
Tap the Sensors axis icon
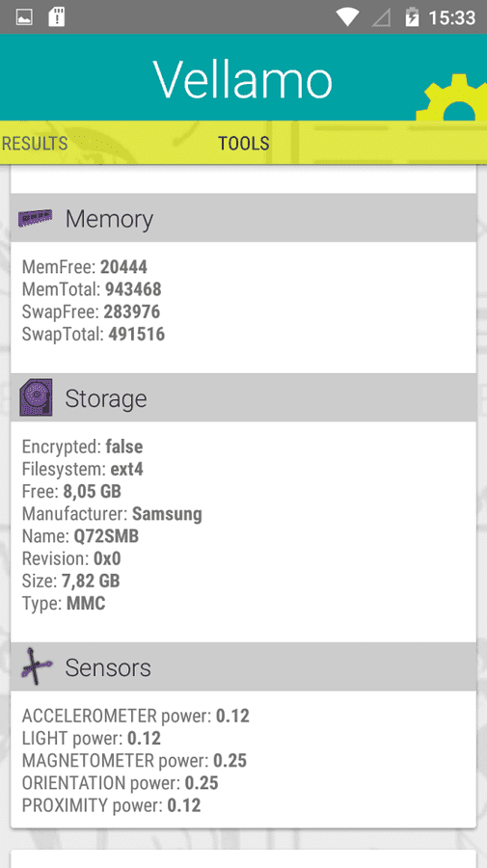(37, 666)
